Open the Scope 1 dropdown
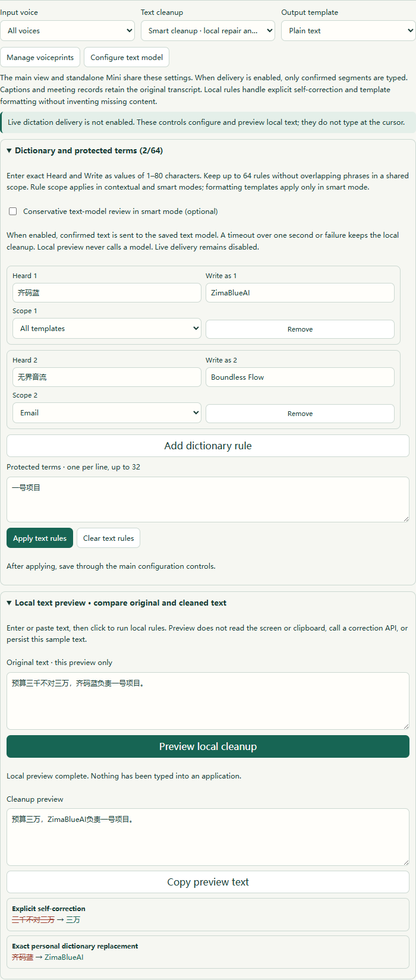416x980 pixels. tap(107, 329)
